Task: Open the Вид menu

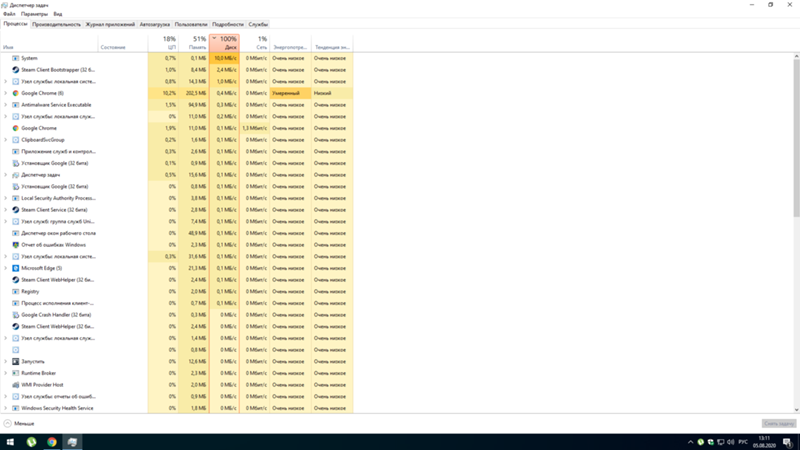Action: tap(58, 14)
